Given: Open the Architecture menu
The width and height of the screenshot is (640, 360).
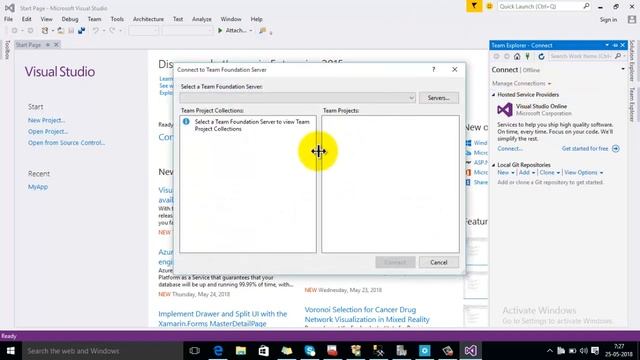Looking at the screenshot, I should (148, 19).
